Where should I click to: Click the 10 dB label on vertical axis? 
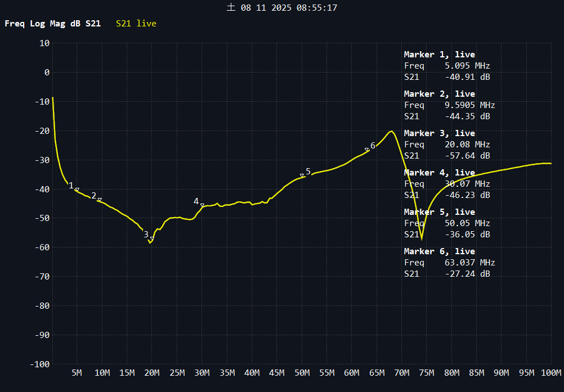pos(44,43)
